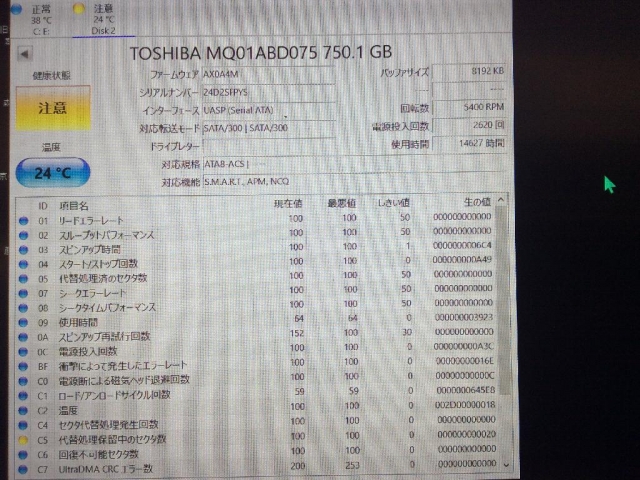The width and height of the screenshot is (640, 480).
Task: Click the blue status icon for ID 08
Action: [x=24, y=308]
